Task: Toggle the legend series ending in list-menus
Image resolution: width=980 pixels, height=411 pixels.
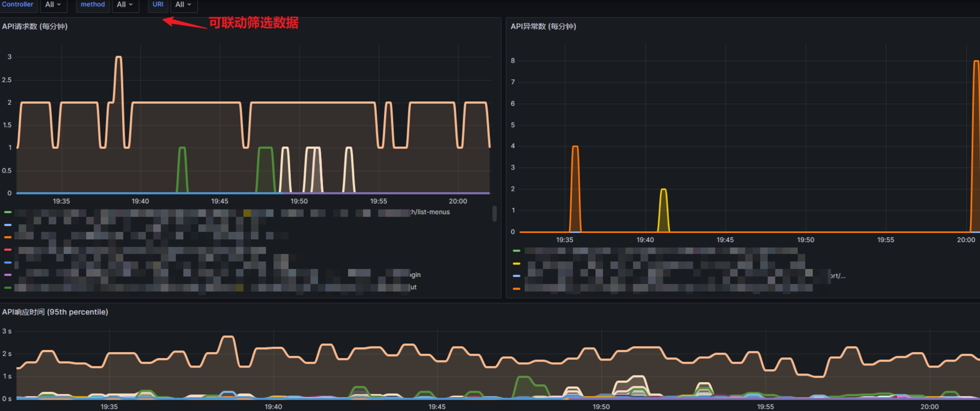Action: 430,212
